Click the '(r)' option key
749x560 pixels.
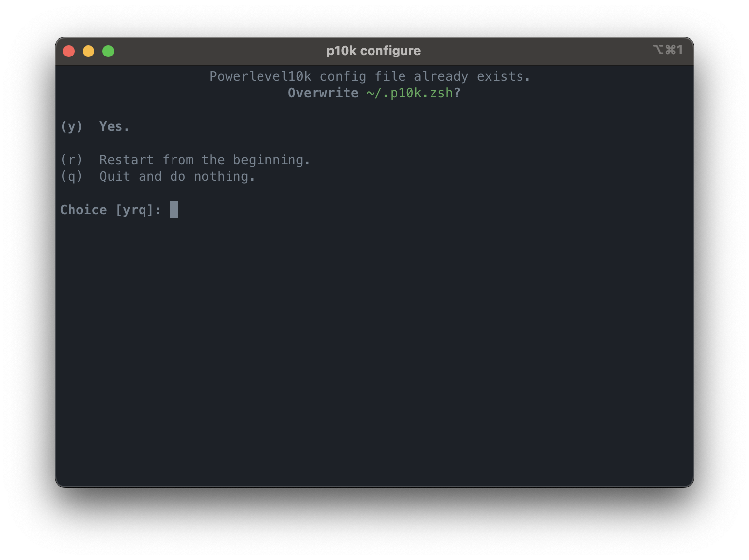tap(72, 160)
